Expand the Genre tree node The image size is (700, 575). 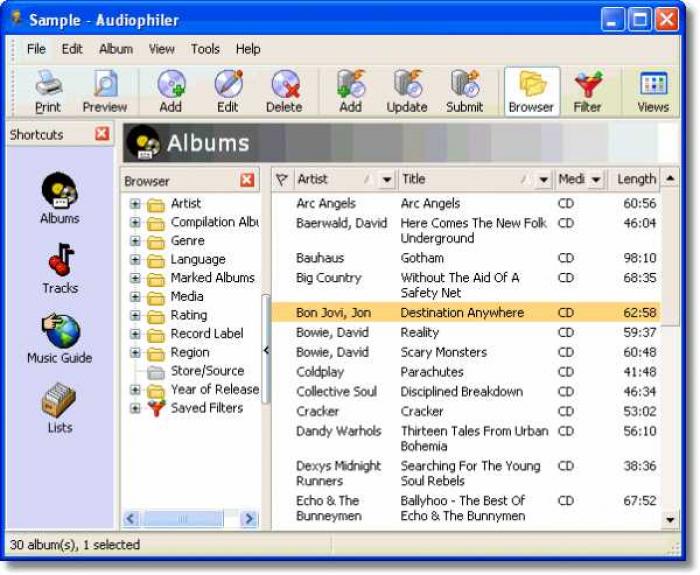135,241
